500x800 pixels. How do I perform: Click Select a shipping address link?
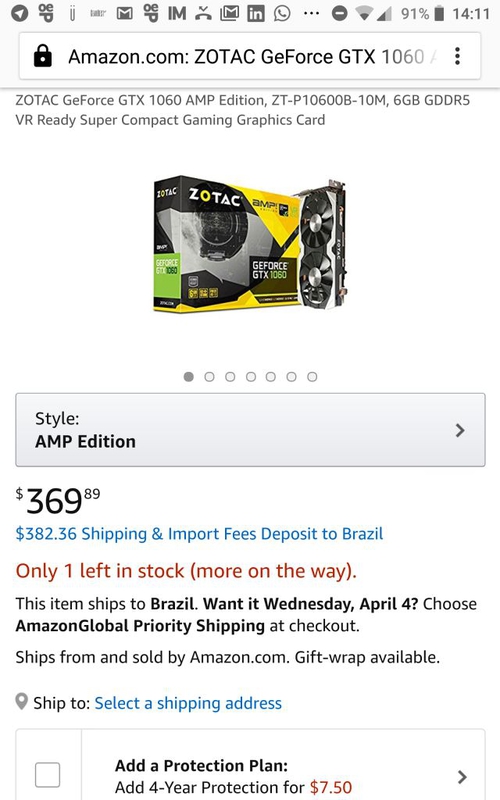[188, 703]
